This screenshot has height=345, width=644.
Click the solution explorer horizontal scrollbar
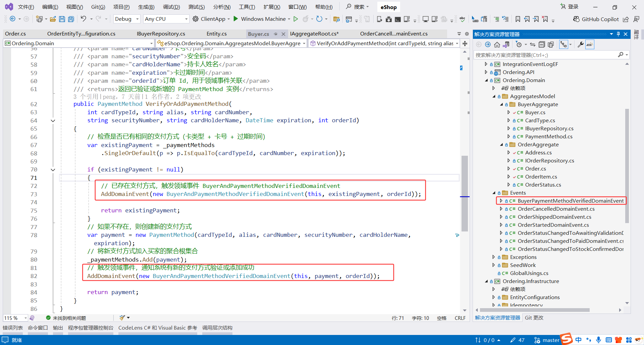(x=534, y=310)
